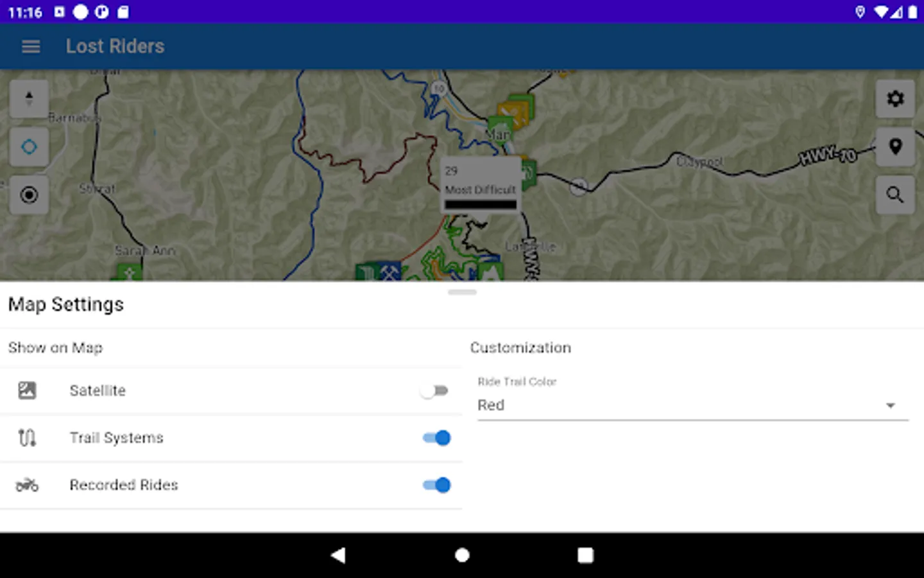
Task: Turn off the Trail Systems switch
Action: 436,438
